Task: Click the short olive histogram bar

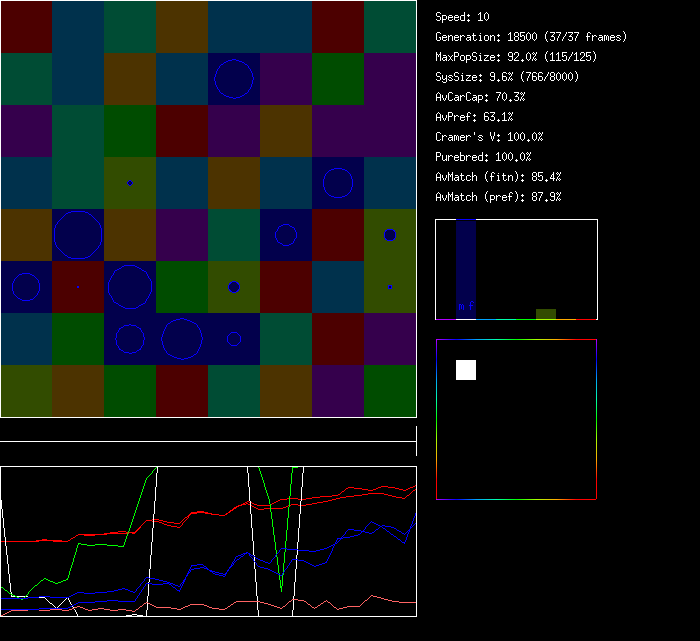Action: coord(546,314)
